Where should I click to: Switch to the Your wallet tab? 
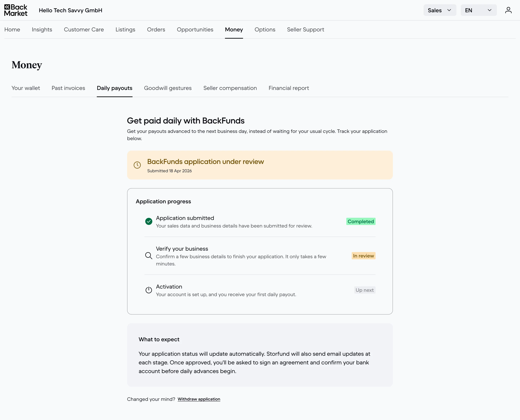tap(26, 88)
